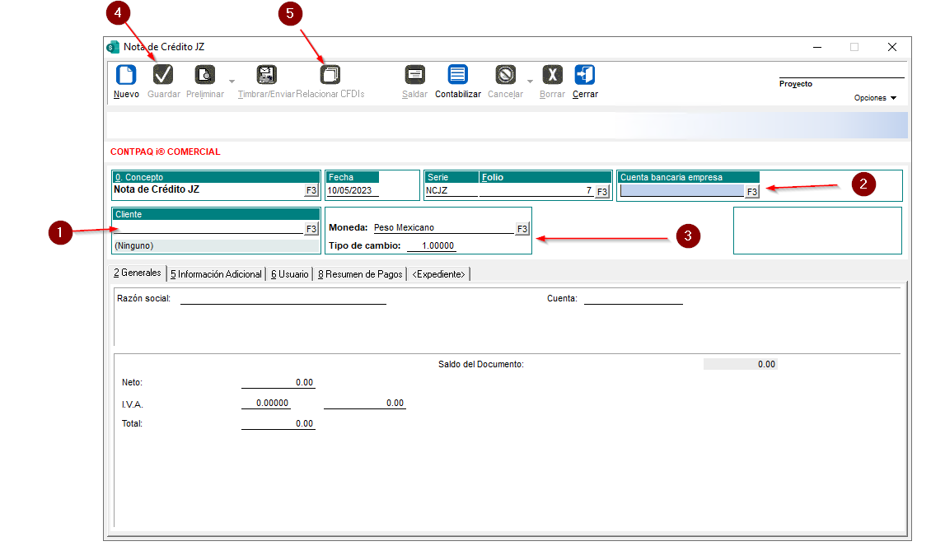
Task: Click the (Ninguno) client name text
Action: coord(134,245)
